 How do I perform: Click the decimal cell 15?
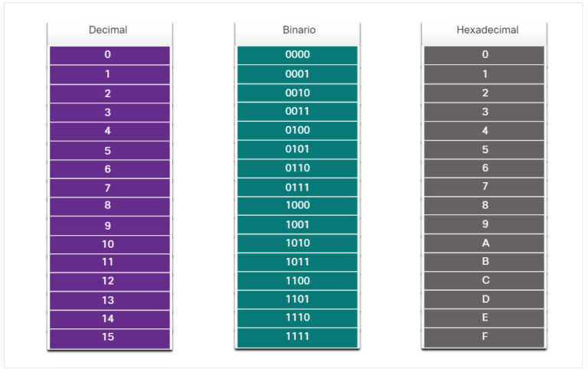point(109,337)
